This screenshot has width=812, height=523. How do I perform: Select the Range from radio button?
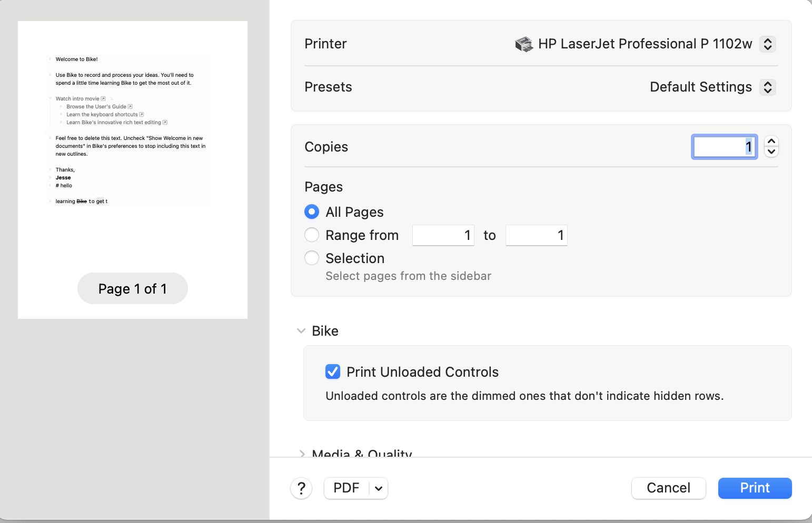pos(312,235)
